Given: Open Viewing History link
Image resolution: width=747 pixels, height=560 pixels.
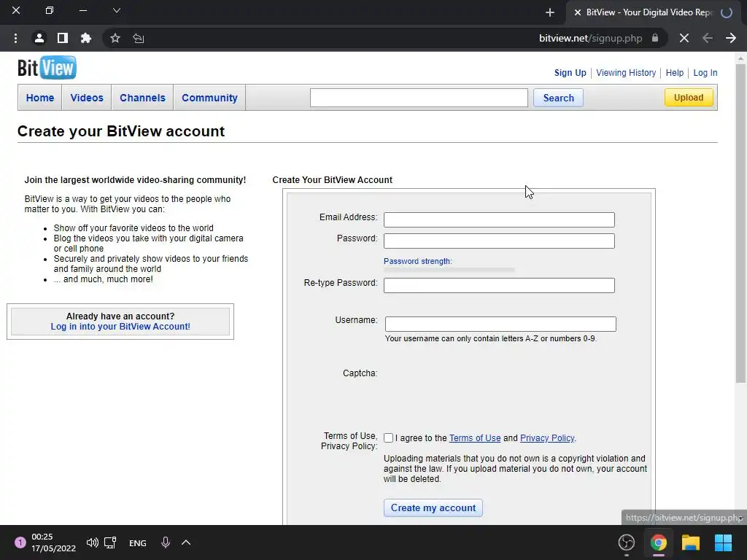Looking at the screenshot, I should (626, 73).
